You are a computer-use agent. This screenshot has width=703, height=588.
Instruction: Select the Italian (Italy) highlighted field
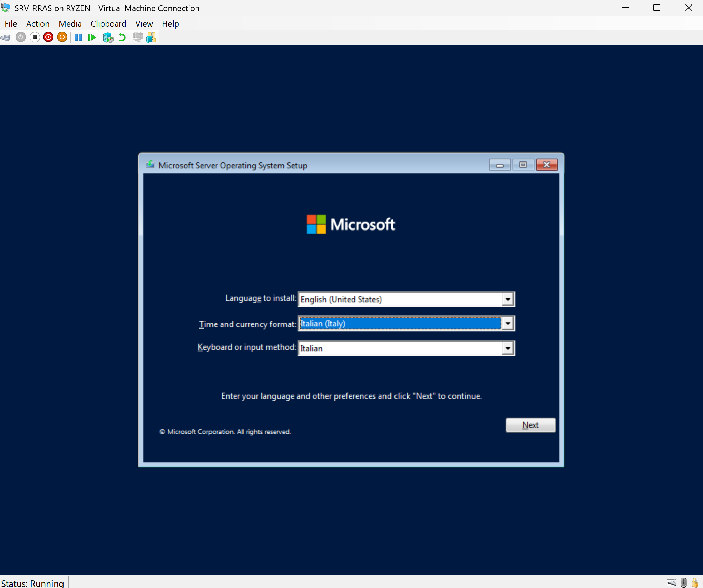click(x=400, y=324)
